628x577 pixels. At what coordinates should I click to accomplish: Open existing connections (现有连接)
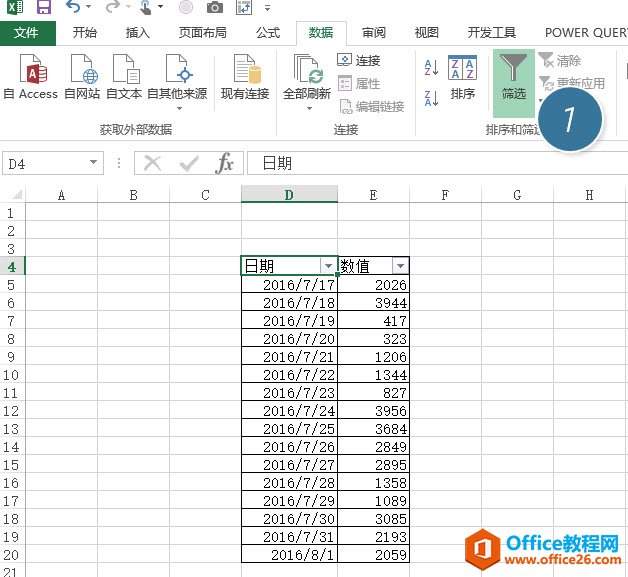(x=245, y=77)
